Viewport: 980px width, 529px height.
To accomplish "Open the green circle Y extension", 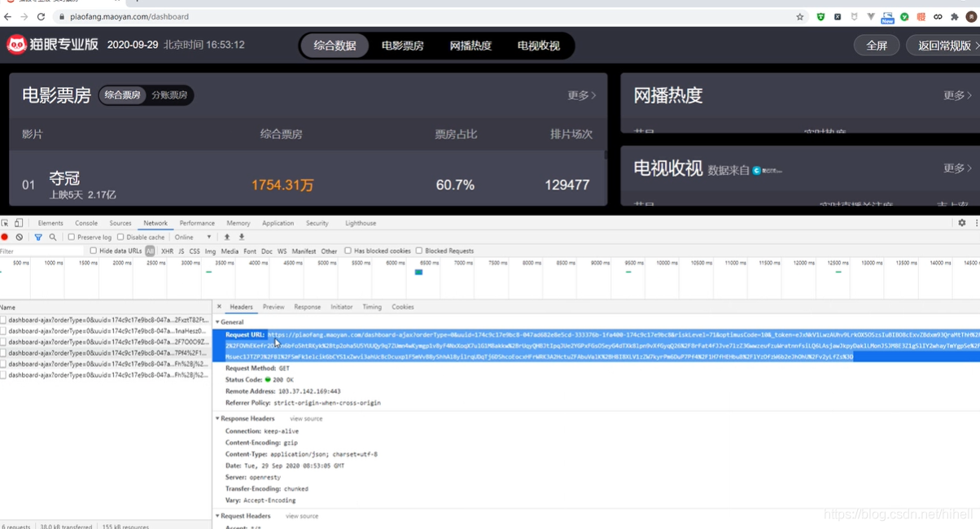I will [904, 16].
